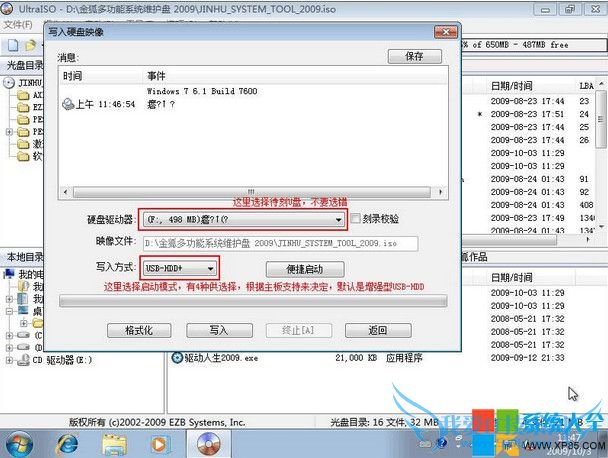The width and height of the screenshot is (608, 458).
Task: Click the 21,000 KB size cell
Action: [x=356, y=358]
